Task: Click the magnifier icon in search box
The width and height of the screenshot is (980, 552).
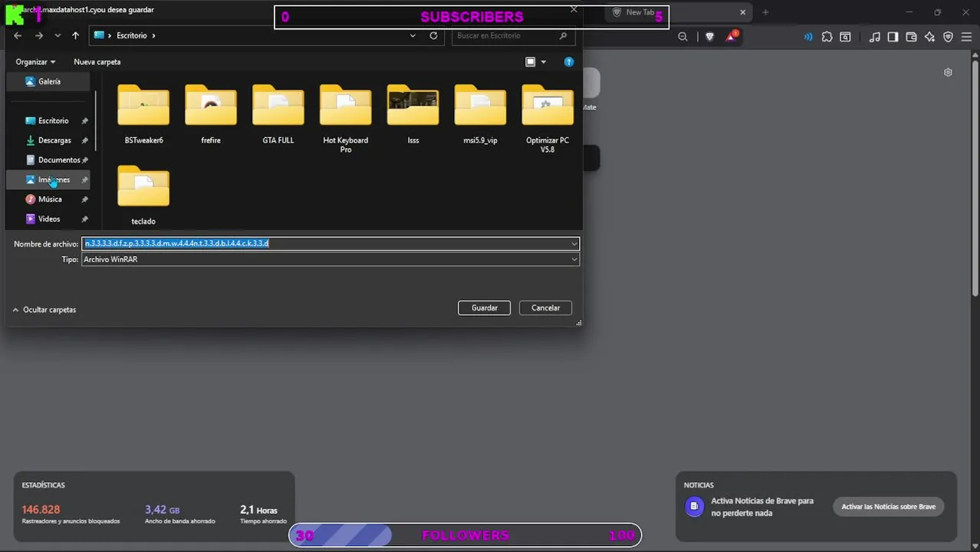Action: 563,35
